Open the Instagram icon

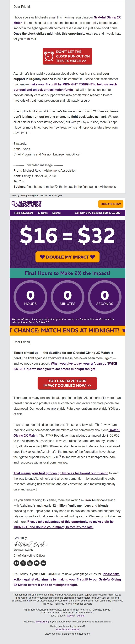pyautogui.click(x=30, y=563)
